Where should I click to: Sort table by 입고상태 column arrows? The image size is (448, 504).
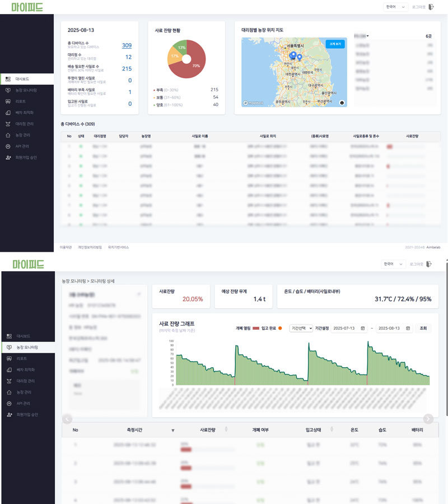point(331,430)
